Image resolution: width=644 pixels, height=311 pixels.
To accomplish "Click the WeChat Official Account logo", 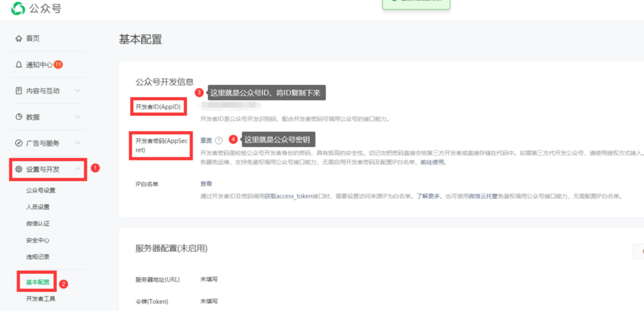I will (18, 8).
